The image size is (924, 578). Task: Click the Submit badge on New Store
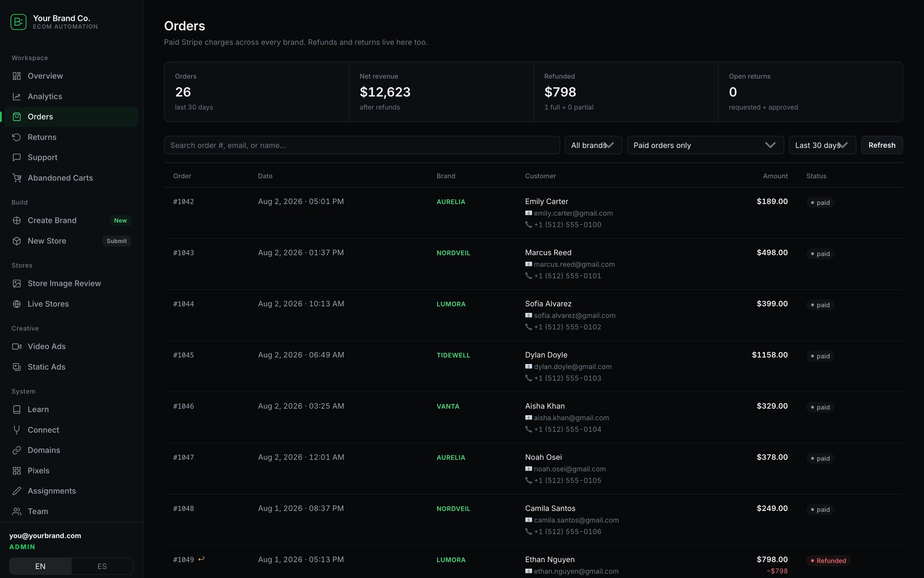click(x=117, y=241)
